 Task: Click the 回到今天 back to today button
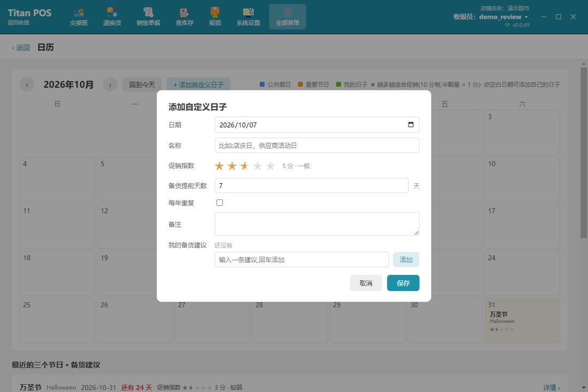(142, 85)
